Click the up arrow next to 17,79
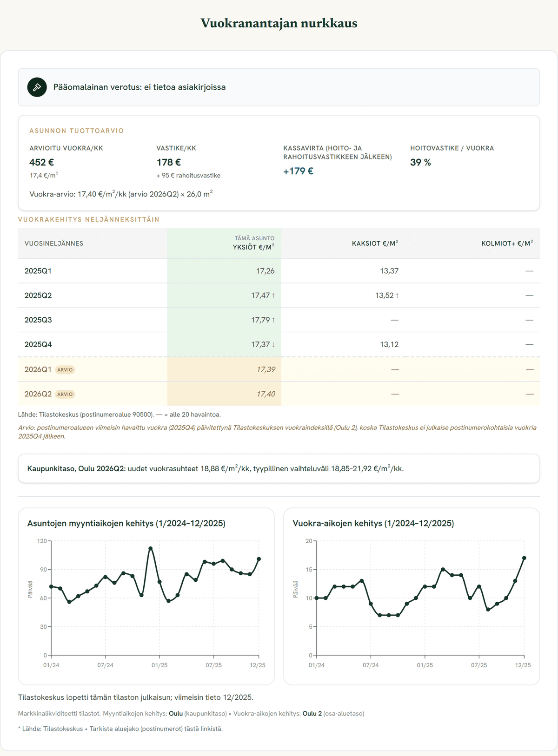The height and width of the screenshot is (756, 558). (273, 320)
